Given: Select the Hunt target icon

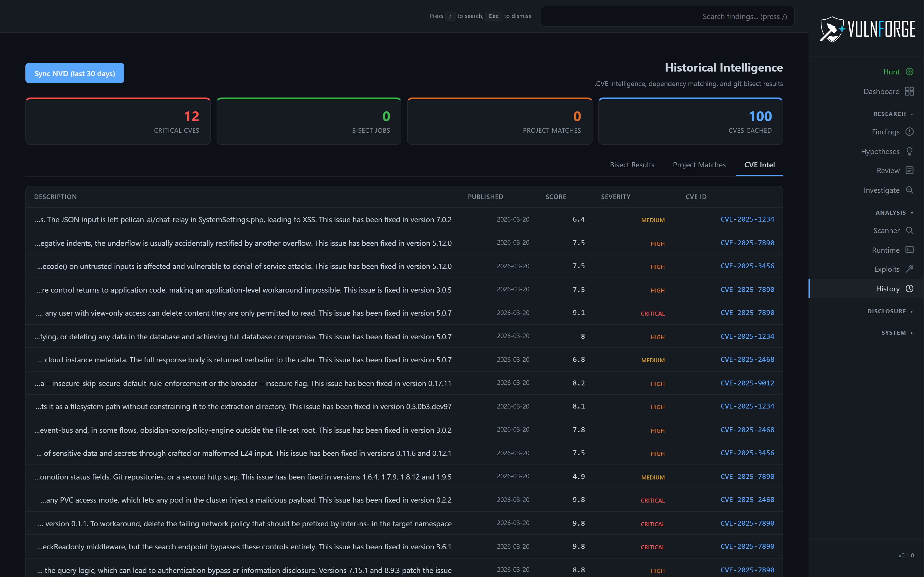Looking at the screenshot, I should [910, 72].
